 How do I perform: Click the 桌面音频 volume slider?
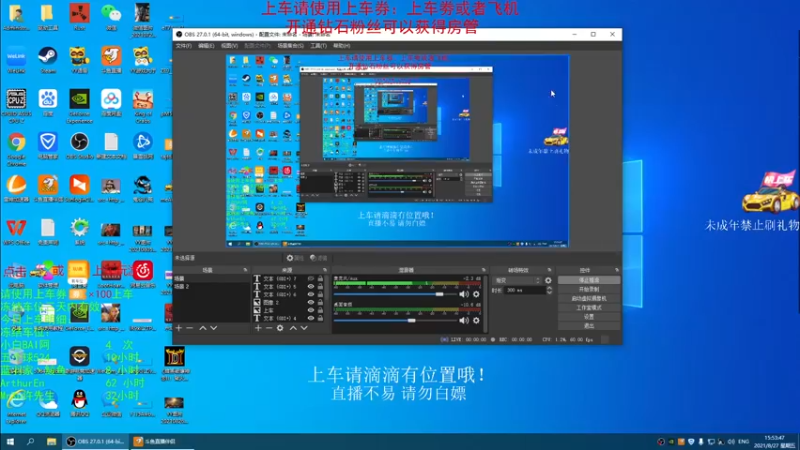[x=395, y=320]
